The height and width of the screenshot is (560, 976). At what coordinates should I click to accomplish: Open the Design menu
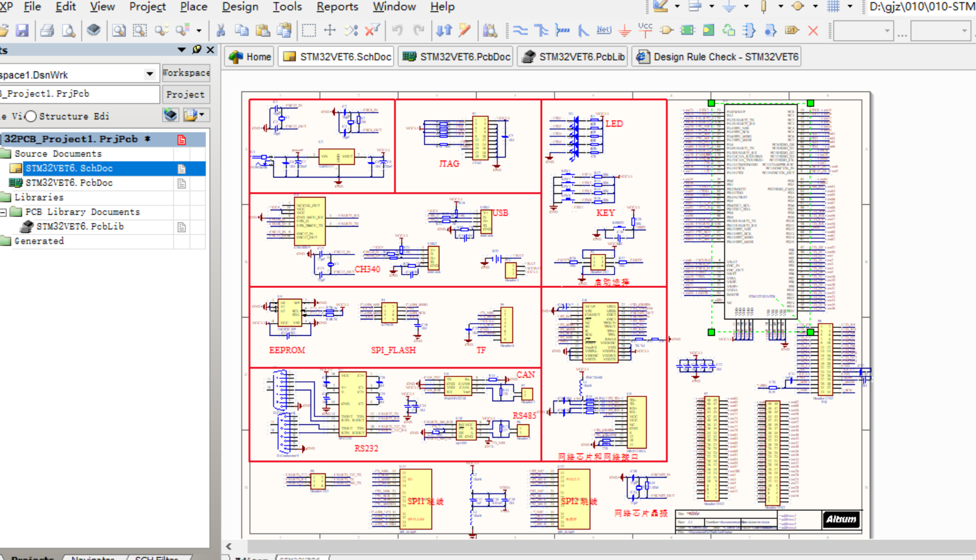(240, 7)
